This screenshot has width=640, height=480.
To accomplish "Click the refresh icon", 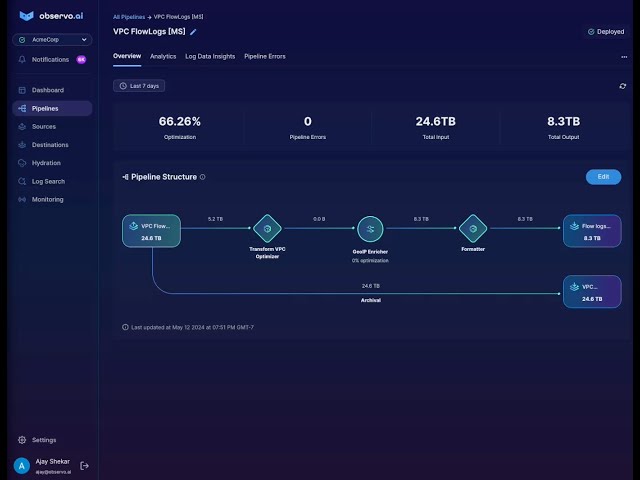I will [622, 86].
